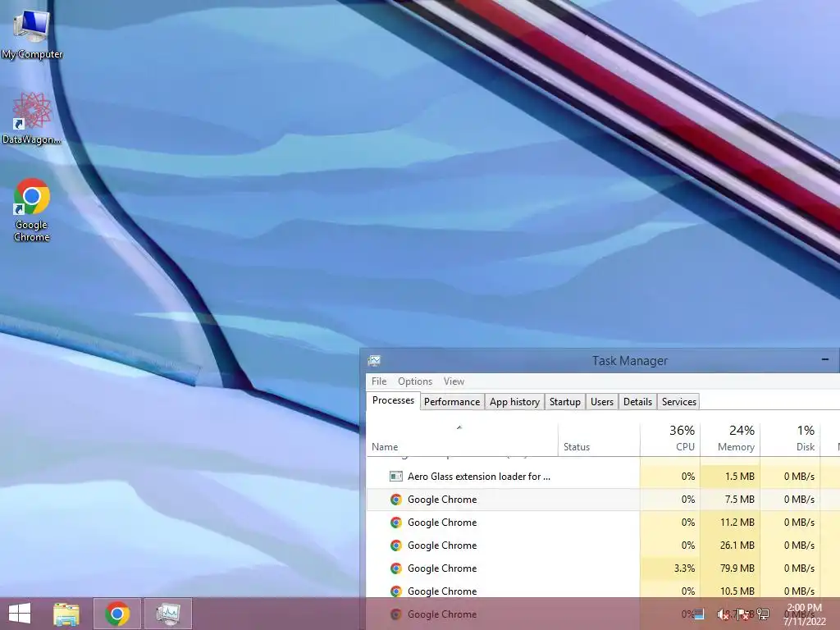This screenshot has height=630, width=840.
Task: Select Google Chrome process using 7.5 MB
Action: (x=603, y=500)
